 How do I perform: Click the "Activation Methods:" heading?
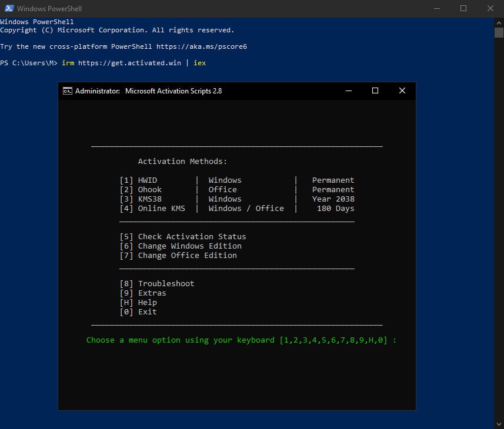pyautogui.click(x=182, y=161)
